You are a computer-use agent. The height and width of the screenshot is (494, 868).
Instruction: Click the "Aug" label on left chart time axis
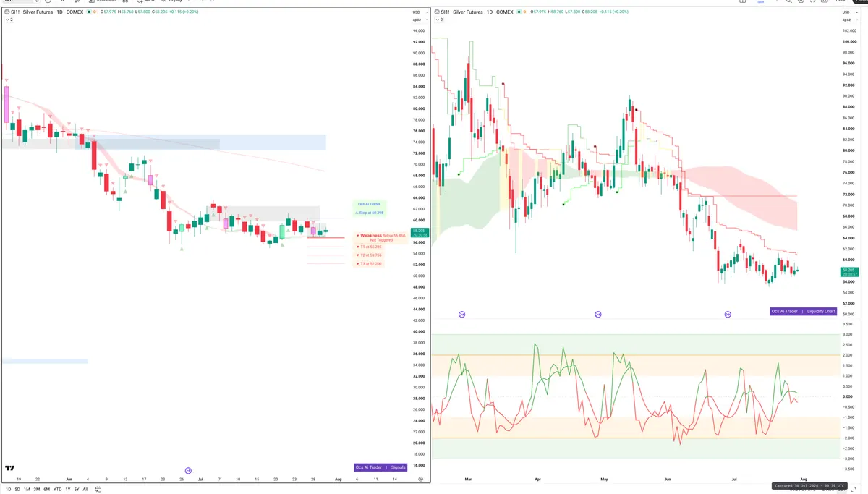[339, 479]
